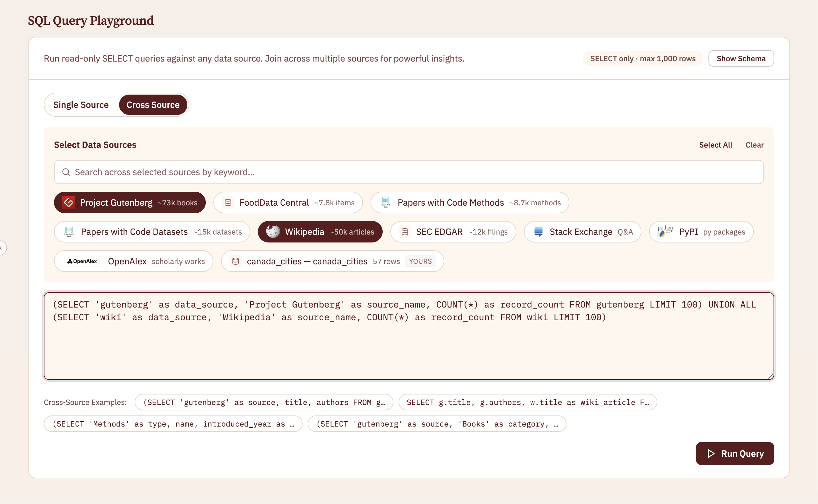
Task: Click the OpenAlex logo icon
Action: [x=82, y=261]
